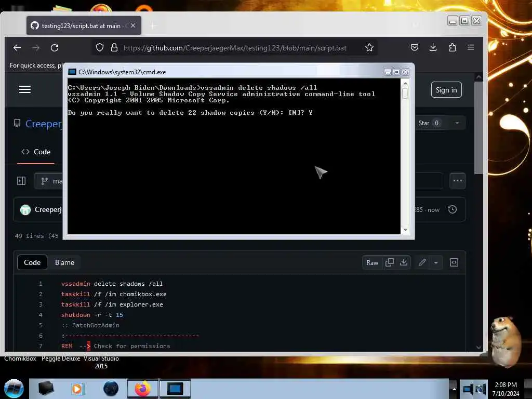Image resolution: width=532 pixels, height=399 pixels.
Task: Switch to Firefox in the taskbar
Action: point(143,389)
